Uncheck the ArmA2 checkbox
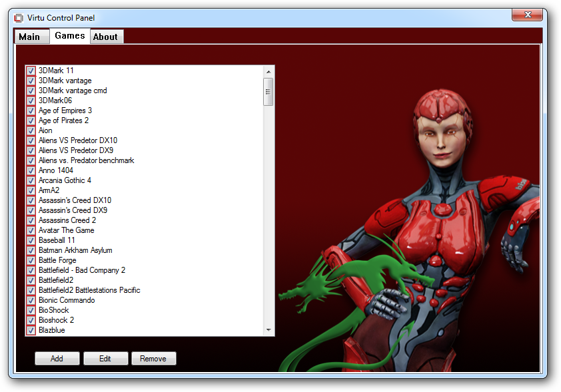561x392 pixels. click(31, 190)
